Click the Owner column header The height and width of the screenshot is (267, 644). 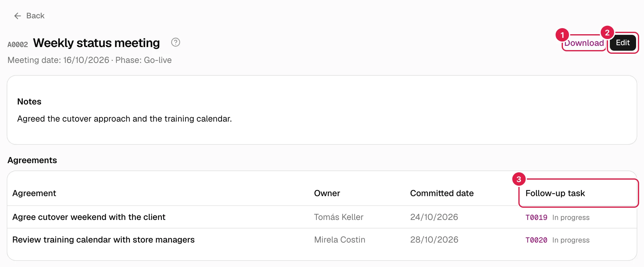click(327, 193)
